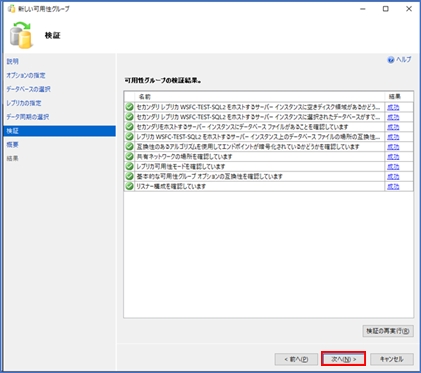Click 検証の再実行 button
421x373 pixels.
pyautogui.click(x=388, y=331)
